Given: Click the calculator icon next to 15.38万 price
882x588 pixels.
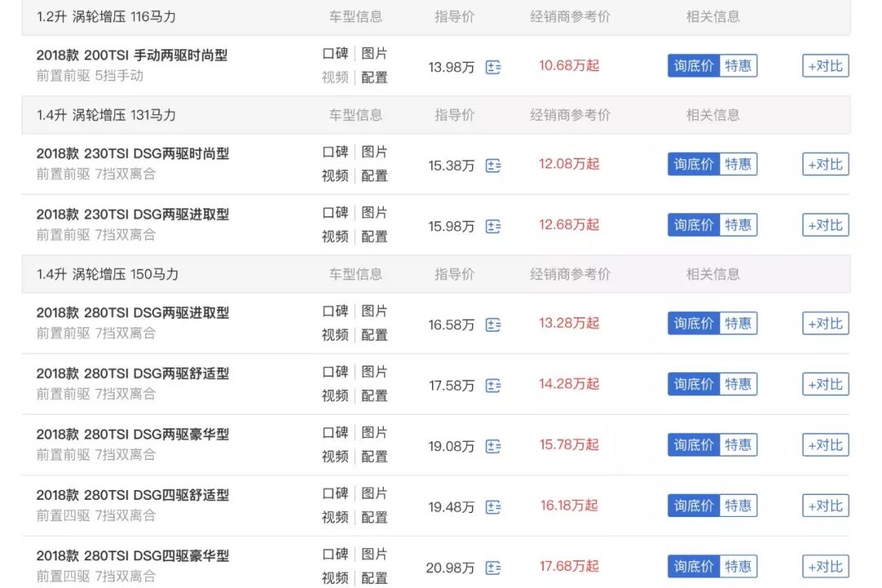Looking at the screenshot, I should 492,166.
